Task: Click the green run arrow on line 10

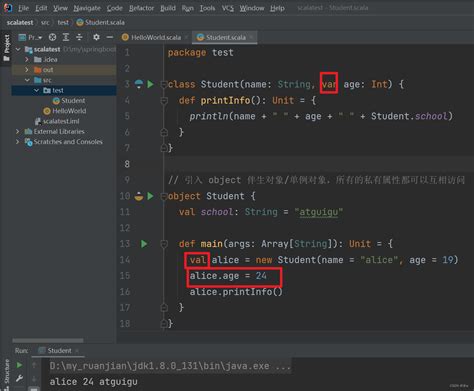Action: click(x=150, y=196)
